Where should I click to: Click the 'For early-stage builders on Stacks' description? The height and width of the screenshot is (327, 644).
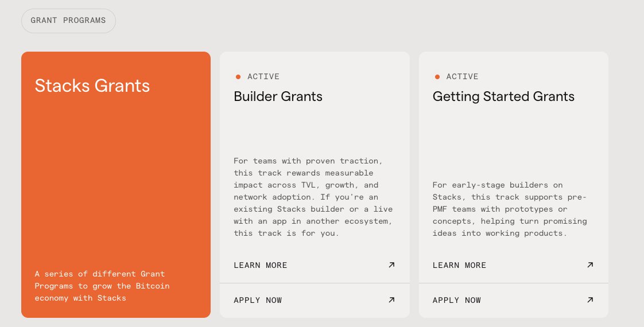tap(510, 209)
